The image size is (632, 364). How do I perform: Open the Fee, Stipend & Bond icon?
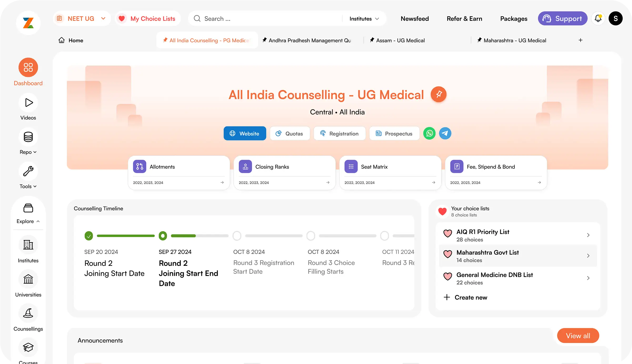point(457,166)
